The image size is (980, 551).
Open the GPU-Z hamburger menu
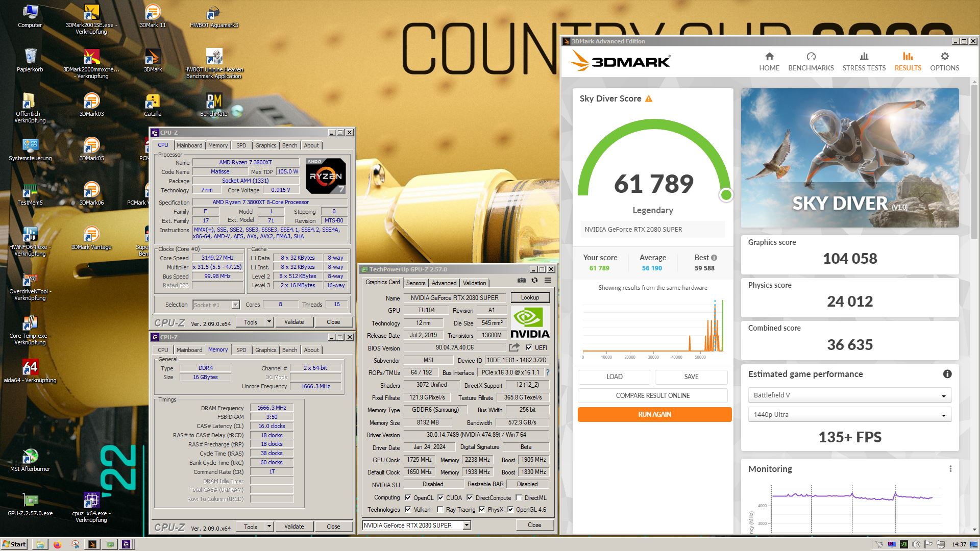548,280
